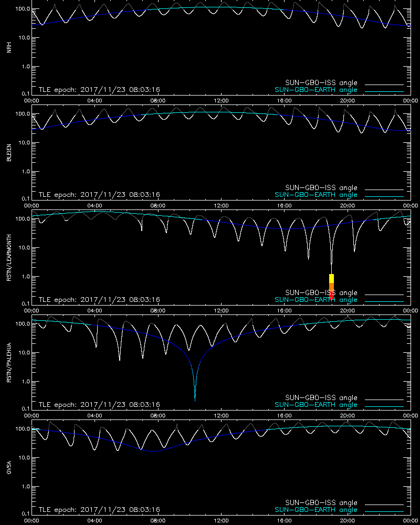Click the white legend line sample in NRH panel

click(x=384, y=85)
